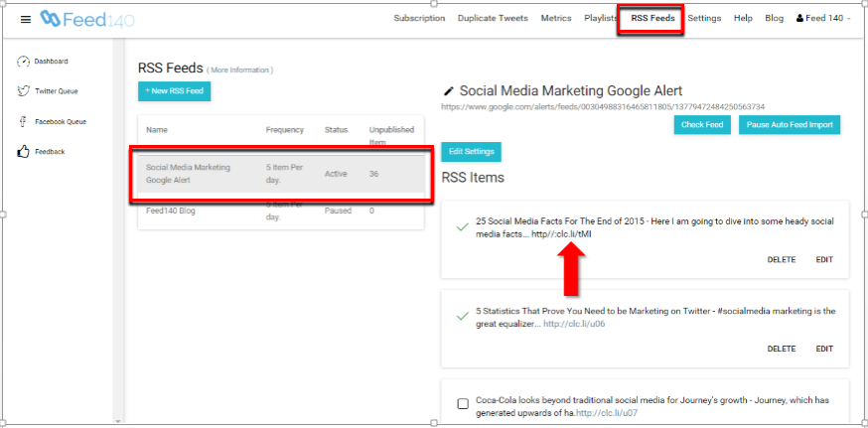The height and width of the screenshot is (428, 868).
Task: Edit the 5 Statistics item
Action: click(x=824, y=349)
